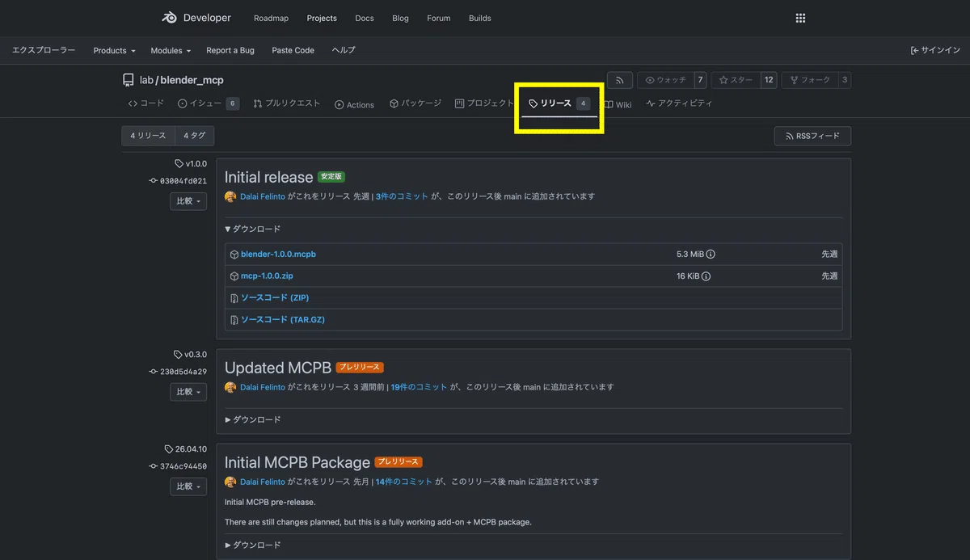The width and height of the screenshot is (970, 560).
Task: Open the 14件のコミット link
Action: coord(404,482)
